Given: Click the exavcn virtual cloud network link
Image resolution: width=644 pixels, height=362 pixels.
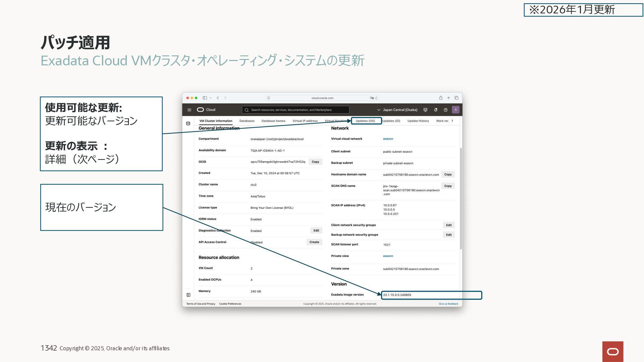Looking at the screenshot, I should pyautogui.click(x=388, y=139).
